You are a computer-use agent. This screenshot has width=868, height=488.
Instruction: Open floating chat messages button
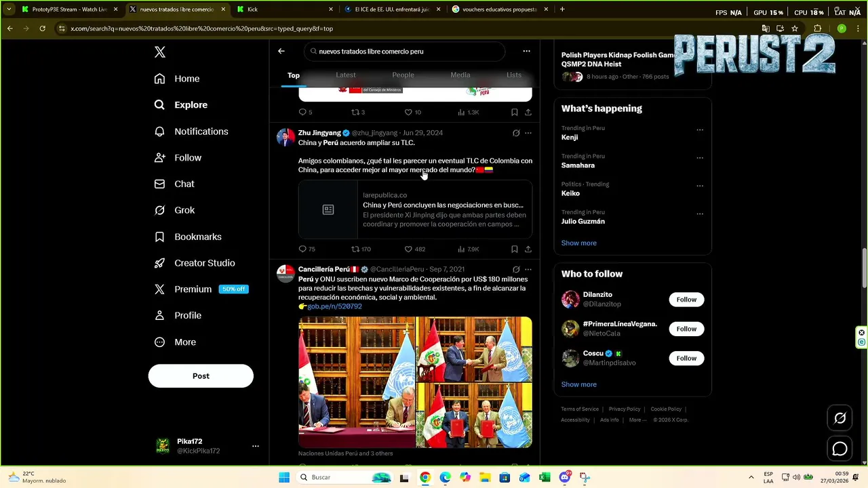point(840,449)
